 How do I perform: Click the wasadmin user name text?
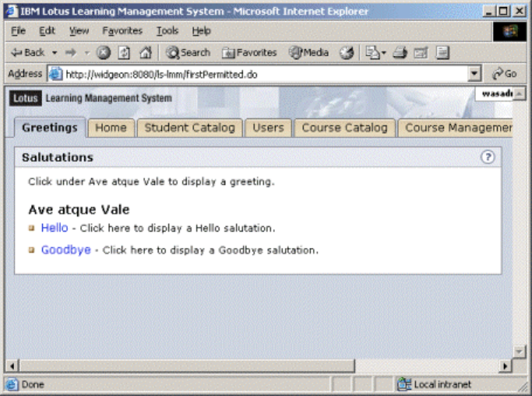(x=498, y=93)
